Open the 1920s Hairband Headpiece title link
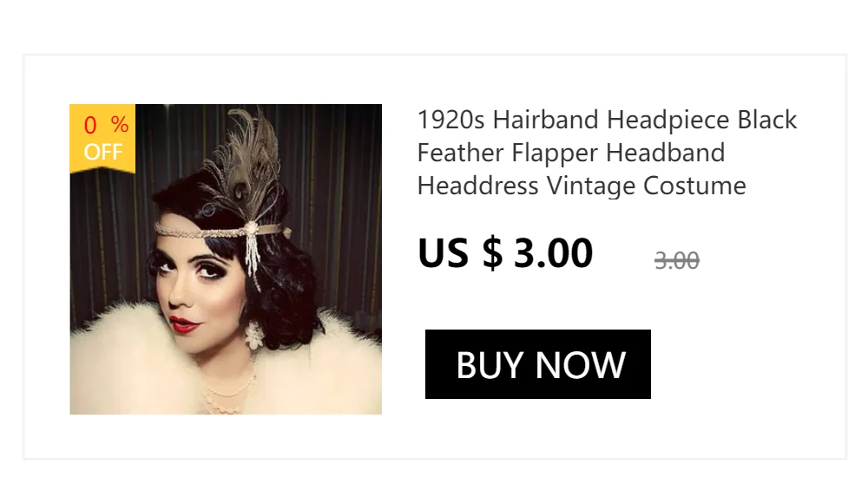The width and height of the screenshot is (868, 503). (x=607, y=153)
